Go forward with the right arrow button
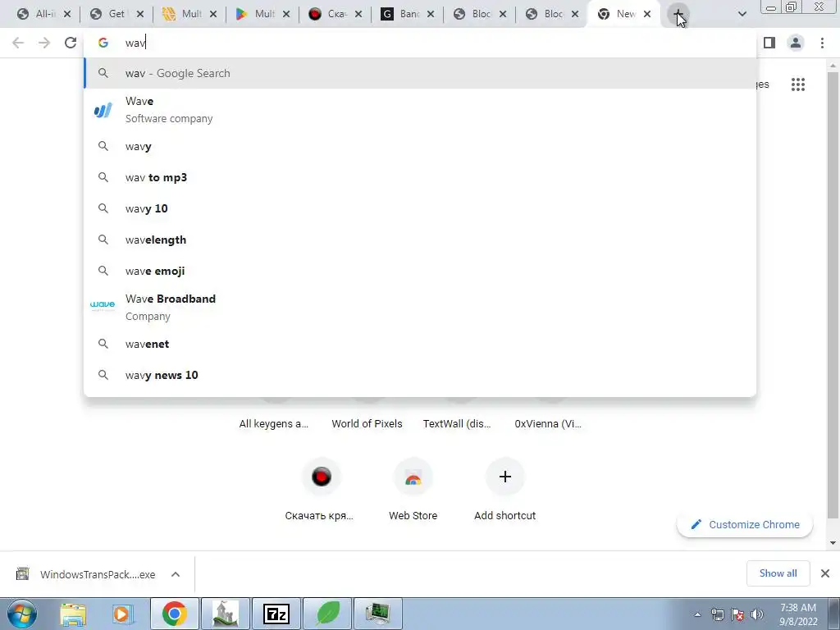Screen dimensions: 840x630 coord(44,43)
